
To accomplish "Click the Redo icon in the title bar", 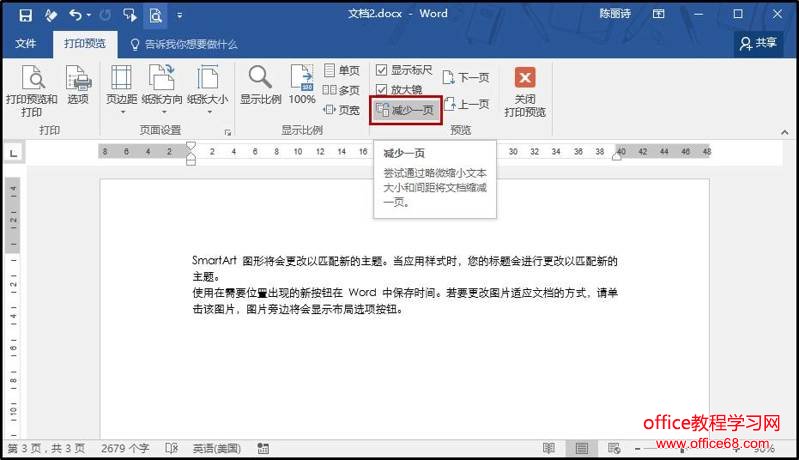I will pyautogui.click(x=105, y=15).
